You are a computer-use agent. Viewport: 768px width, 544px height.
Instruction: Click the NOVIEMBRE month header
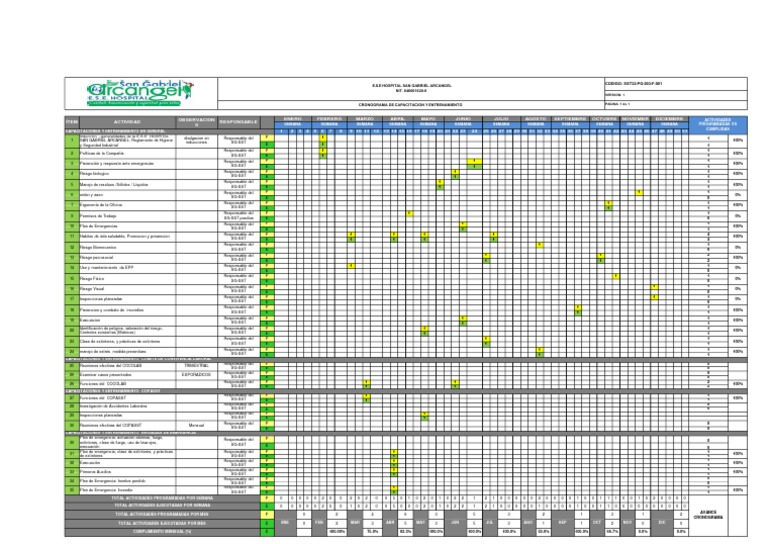635,119
